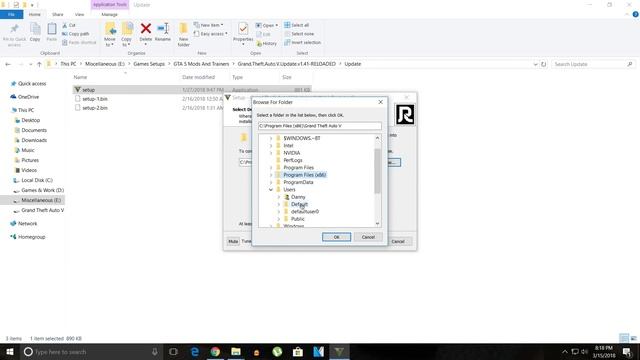This screenshot has height=360, width=640.
Task: Open Local Disk (C:) in navigation pane
Action: (x=36, y=180)
